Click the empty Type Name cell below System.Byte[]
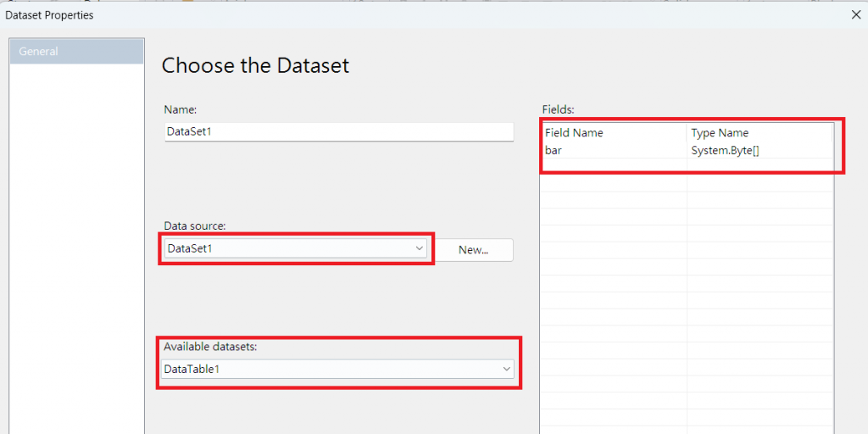The image size is (868, 434). click(x=759, y=167)
